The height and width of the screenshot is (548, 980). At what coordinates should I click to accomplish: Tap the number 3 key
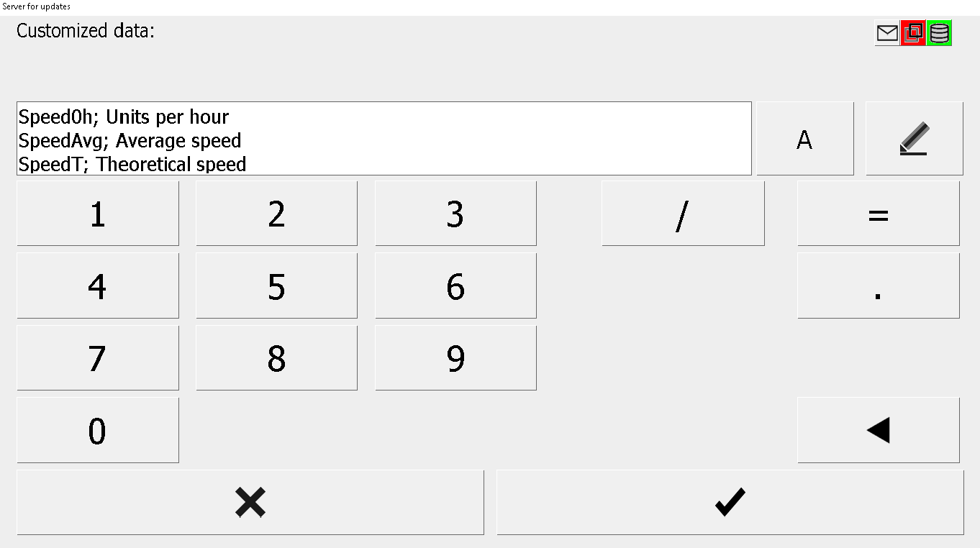[x=455, y=214]
